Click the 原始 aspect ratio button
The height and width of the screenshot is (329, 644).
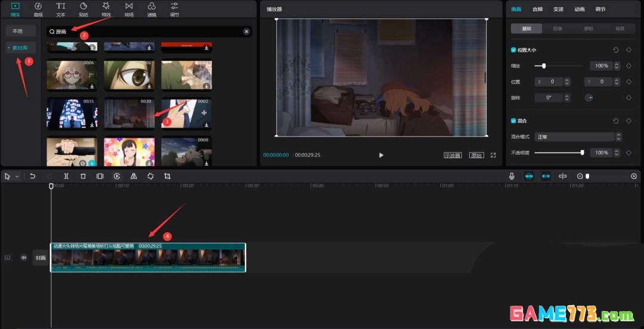476,155
